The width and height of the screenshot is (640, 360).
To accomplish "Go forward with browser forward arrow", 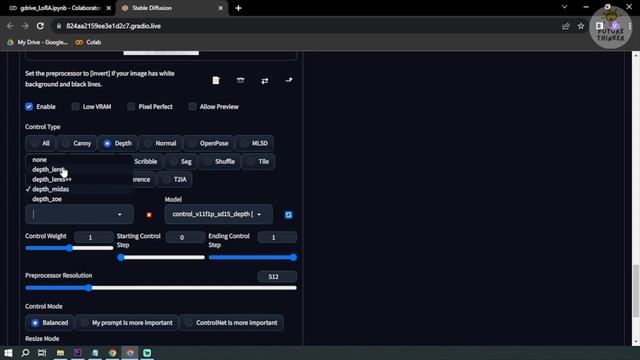I will 25,26.
